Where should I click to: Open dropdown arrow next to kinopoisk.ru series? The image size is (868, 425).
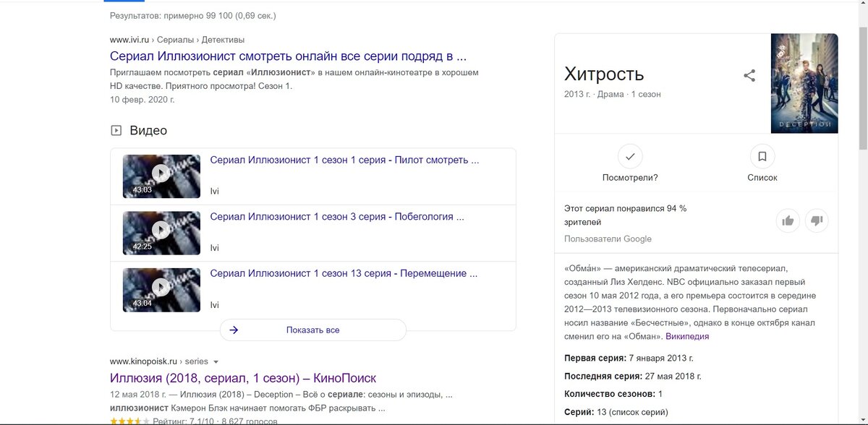pos(216,361)
